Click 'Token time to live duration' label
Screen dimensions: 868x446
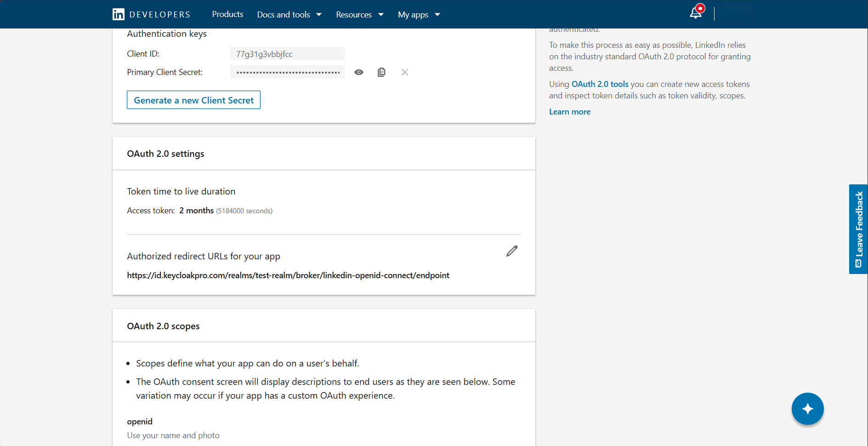(x=181, y=191)
